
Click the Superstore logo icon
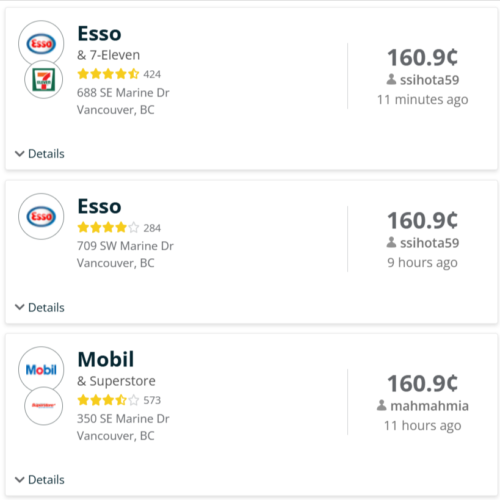pyautogui.click(x=43, y=406)
